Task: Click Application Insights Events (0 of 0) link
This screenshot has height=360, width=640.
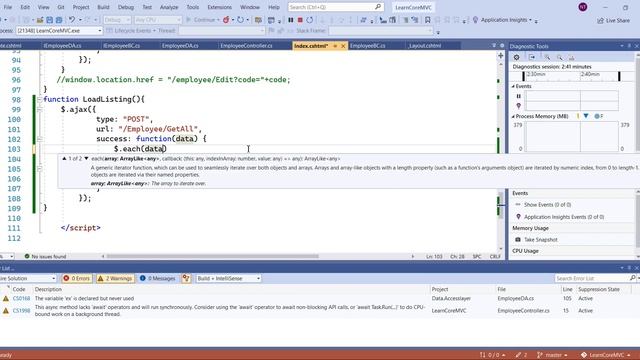Action: coord(564,217)
